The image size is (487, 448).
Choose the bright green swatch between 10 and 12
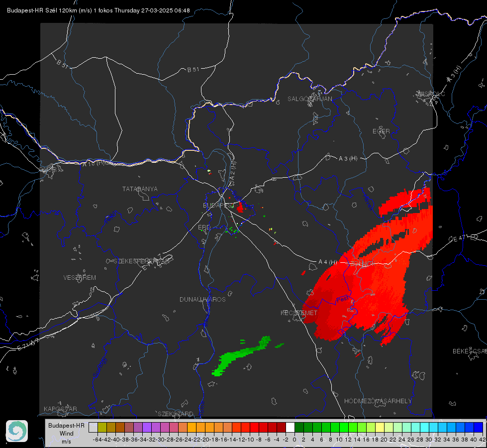(x=344, y=428)
